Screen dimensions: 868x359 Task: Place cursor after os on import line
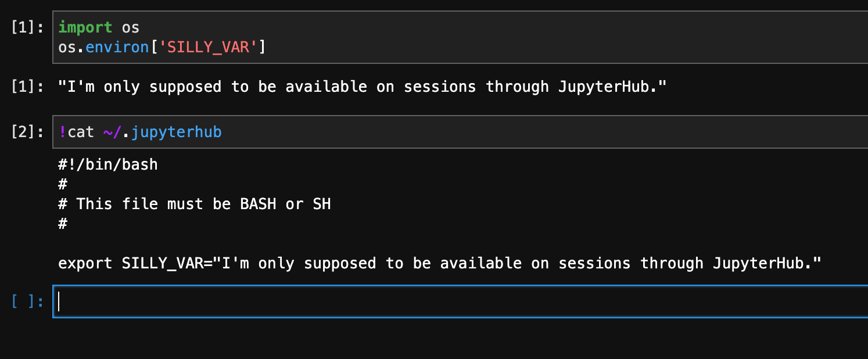pyautogui.click(x=140, y=27)
